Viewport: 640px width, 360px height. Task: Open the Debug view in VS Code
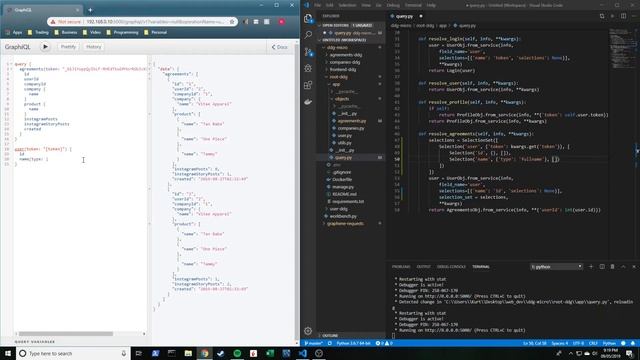click(308, 69)
